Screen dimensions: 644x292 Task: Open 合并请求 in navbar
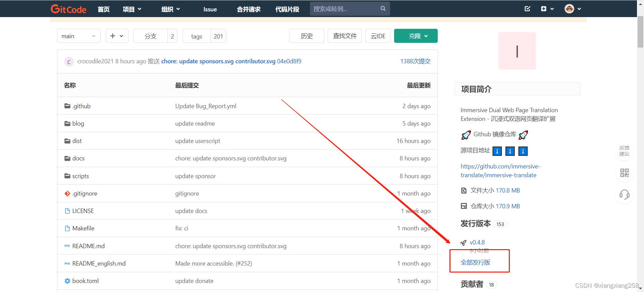pyautogui.click(x=249, y=9)
